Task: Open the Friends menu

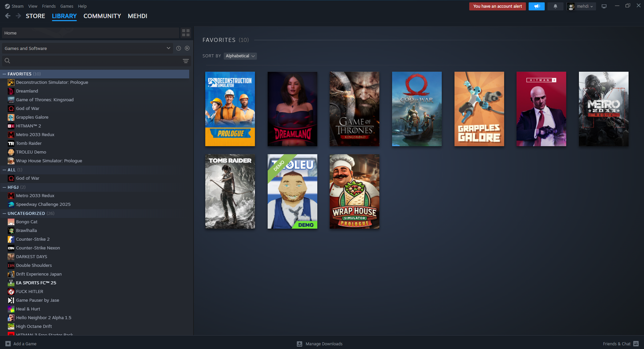Action: (x=49, y=6)
